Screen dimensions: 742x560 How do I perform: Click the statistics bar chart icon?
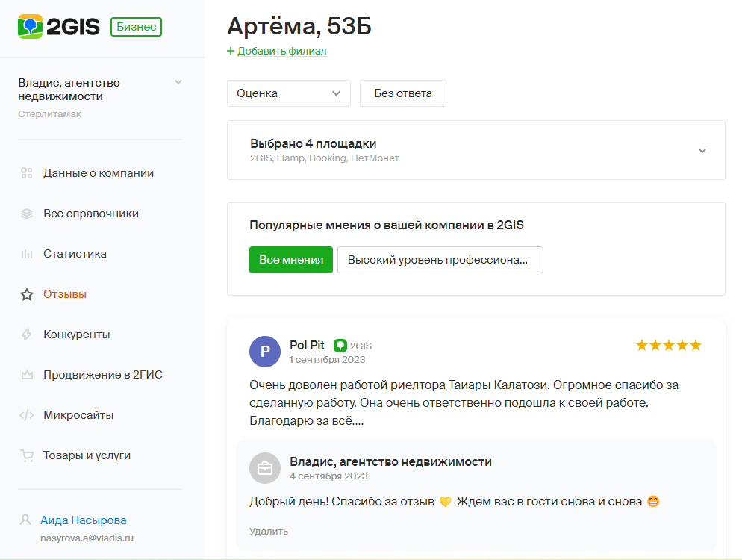27,254
